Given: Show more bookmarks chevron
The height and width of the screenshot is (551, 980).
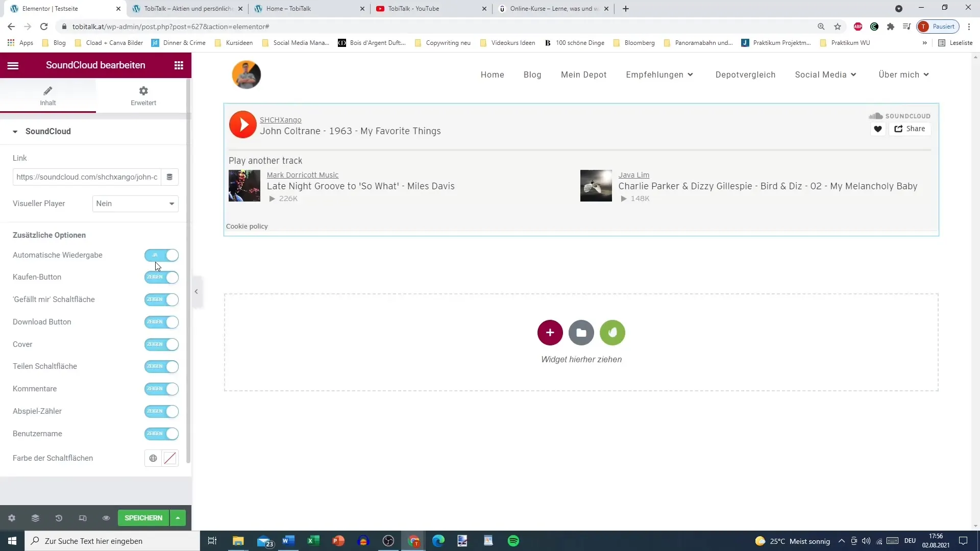Looking at the screenshot, I should tap(924, 43).
